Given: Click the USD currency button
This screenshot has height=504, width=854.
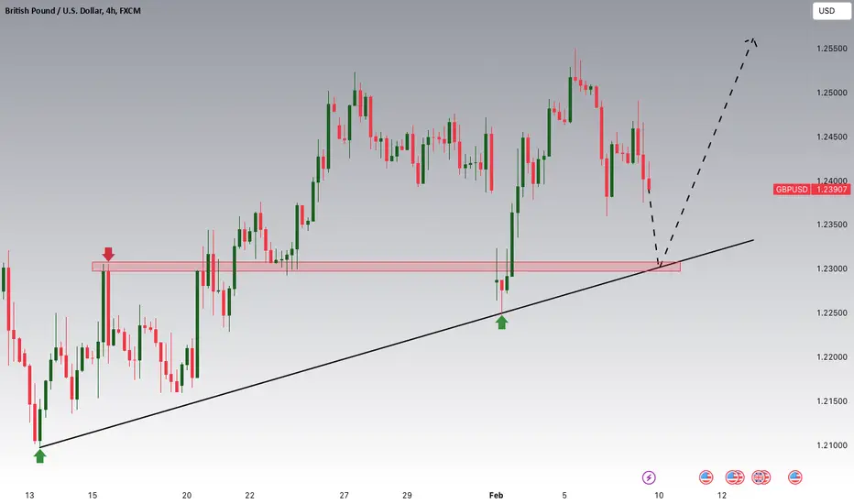Looking at the screenshot, I should pyautogui.click(x=832, y=11).
